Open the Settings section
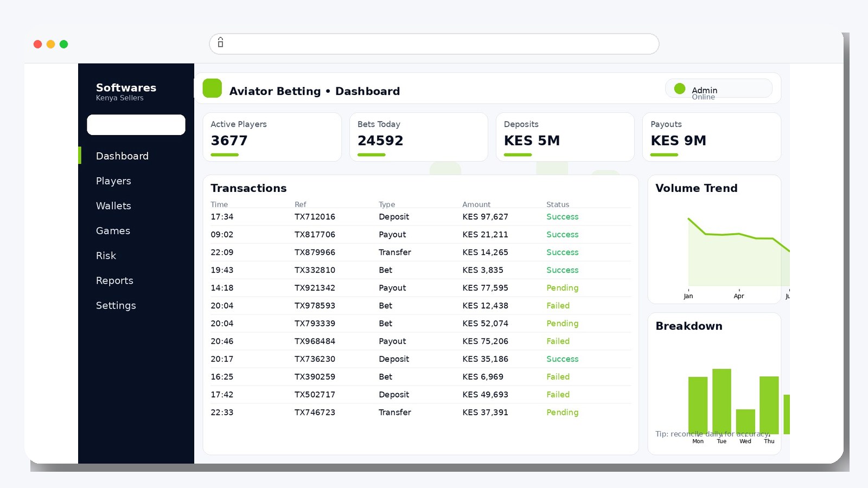Image resolution: width=868 pixels, height=488 pixels. (116, 305)
